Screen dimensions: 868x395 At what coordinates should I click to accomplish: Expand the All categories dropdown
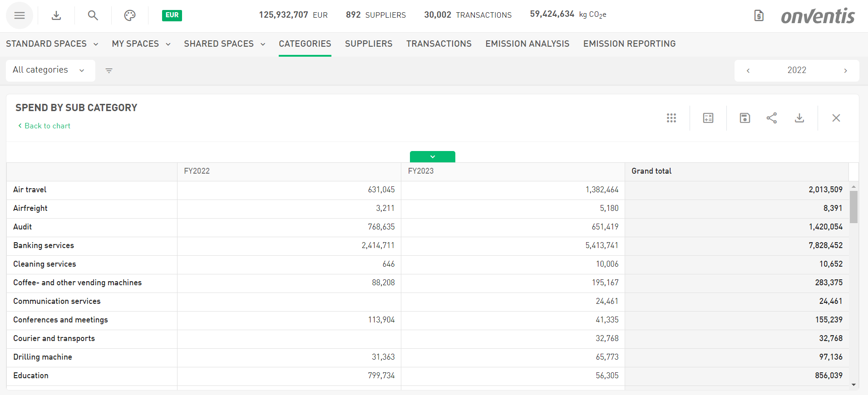click(x=50, y=70)
